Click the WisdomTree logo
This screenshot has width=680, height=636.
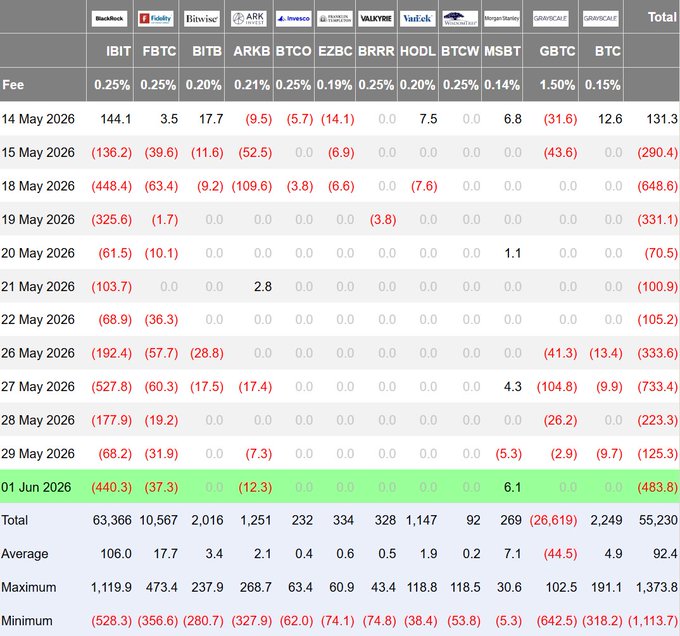(x=460, y=19)
